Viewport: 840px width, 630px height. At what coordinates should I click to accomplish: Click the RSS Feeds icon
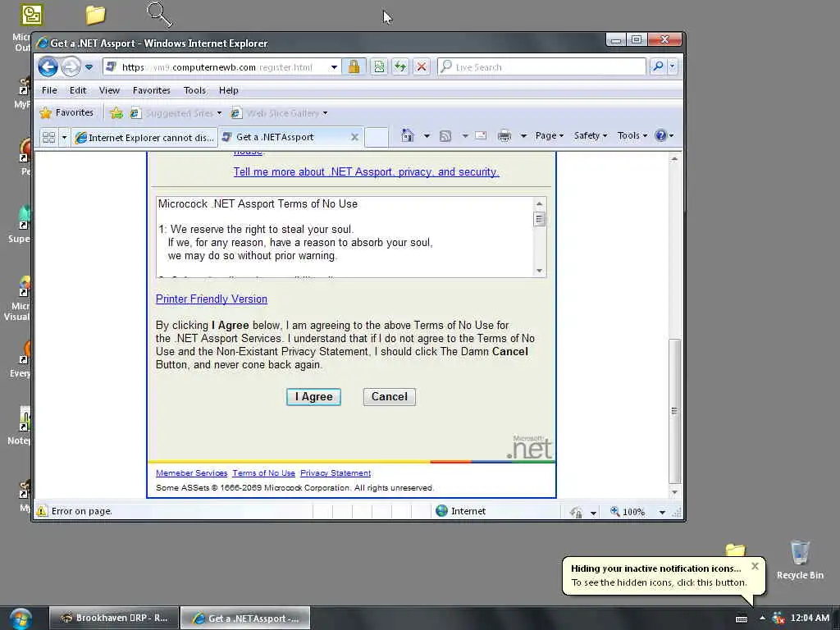click(x=445, y=136)
